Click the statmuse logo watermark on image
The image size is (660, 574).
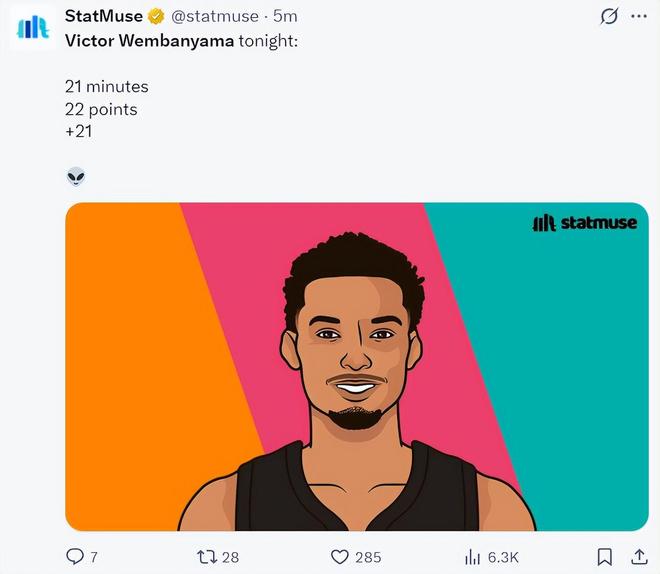pyautogui.click(x=584, y=223)
